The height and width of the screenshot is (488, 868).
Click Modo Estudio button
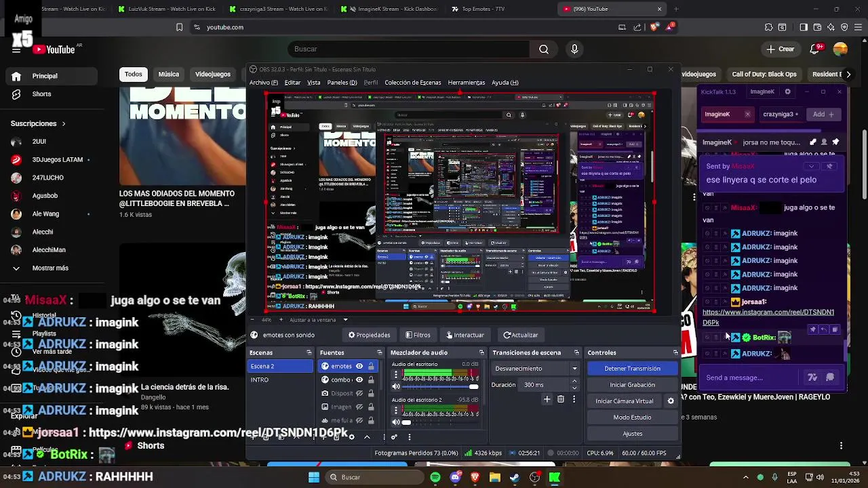click(632, 418)
